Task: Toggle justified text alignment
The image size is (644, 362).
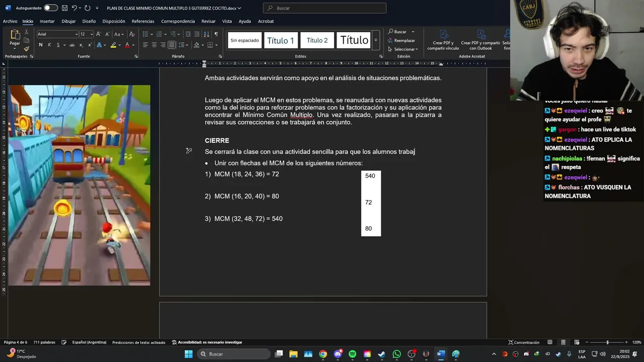Action: [x=172, y=45]
